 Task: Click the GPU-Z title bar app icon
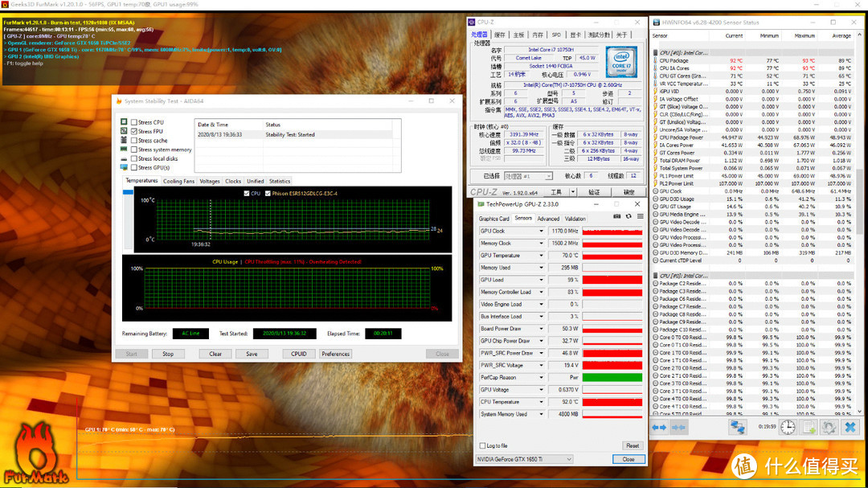coord(481,204)
